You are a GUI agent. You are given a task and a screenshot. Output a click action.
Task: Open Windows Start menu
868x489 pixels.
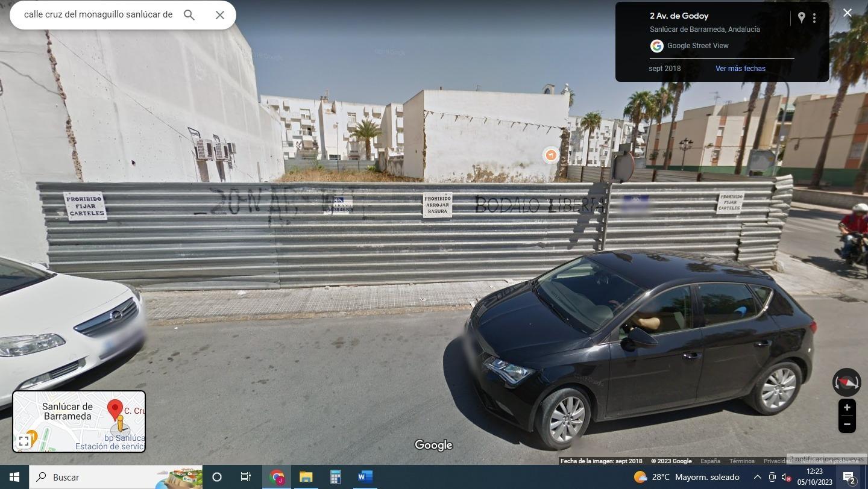(x=14, y=477)
